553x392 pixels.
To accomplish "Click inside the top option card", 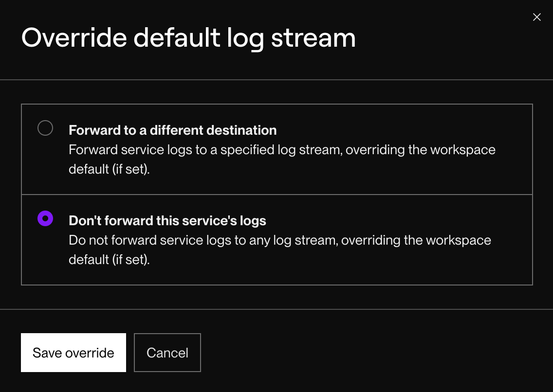I will point(276,148).
